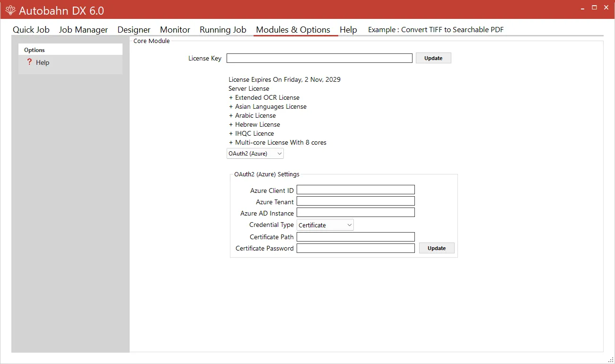The image size is (615, 364).
Task: View the Running Job tab
Action: tap(222, 29)
